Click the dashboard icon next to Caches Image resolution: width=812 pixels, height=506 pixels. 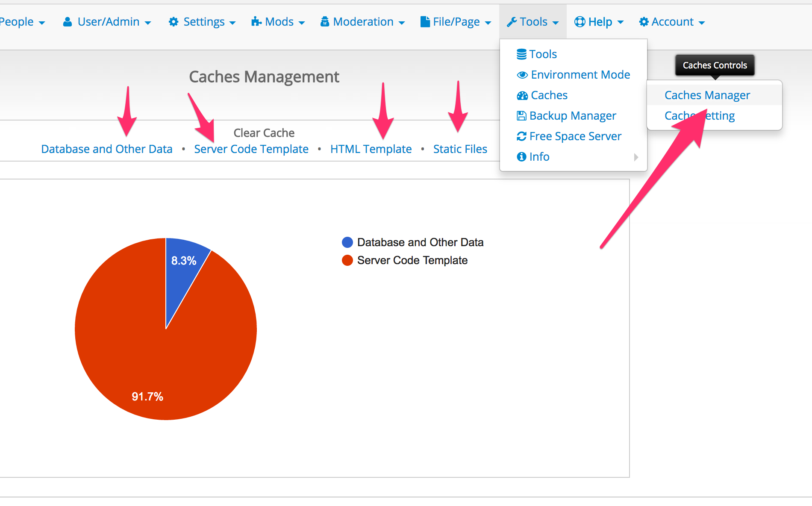click(x=522, y=95)
